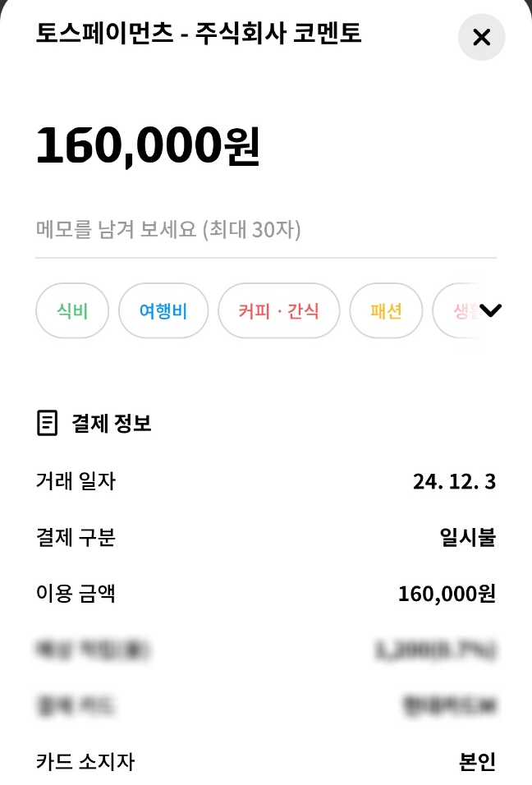
Task: Choose the 커피 · 간식 category chip
Action: (278, 311)
